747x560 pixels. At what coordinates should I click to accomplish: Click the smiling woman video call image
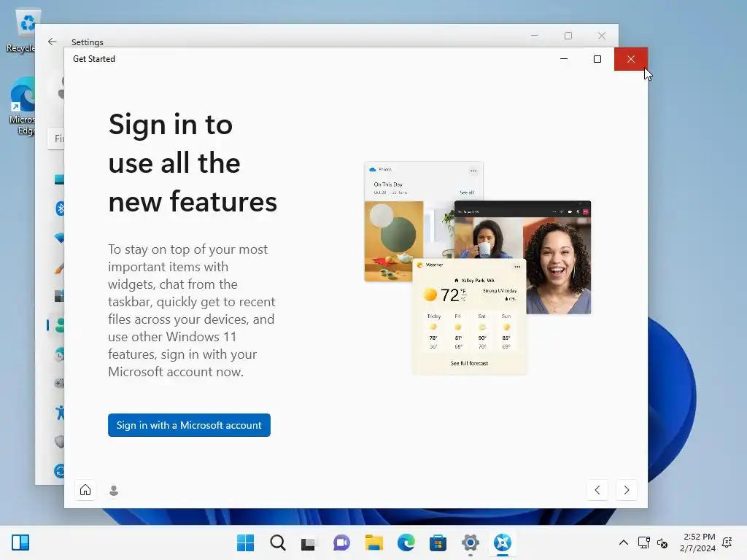coord(557,265)
